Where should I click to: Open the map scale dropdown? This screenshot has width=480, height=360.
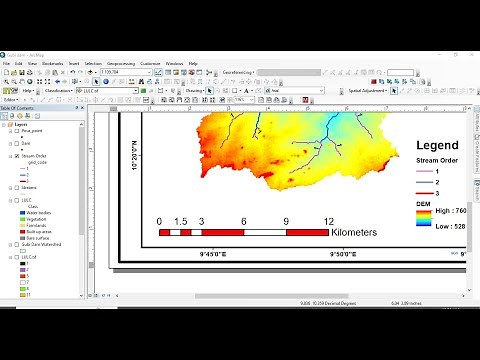click(x=149, y=72)
